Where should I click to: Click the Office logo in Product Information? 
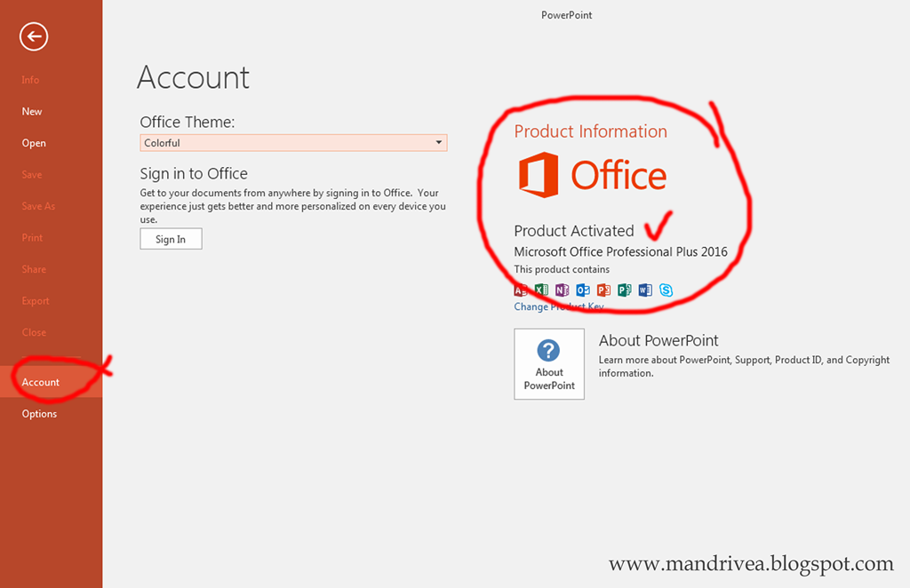pyautogui.click(x=592, y=175)
